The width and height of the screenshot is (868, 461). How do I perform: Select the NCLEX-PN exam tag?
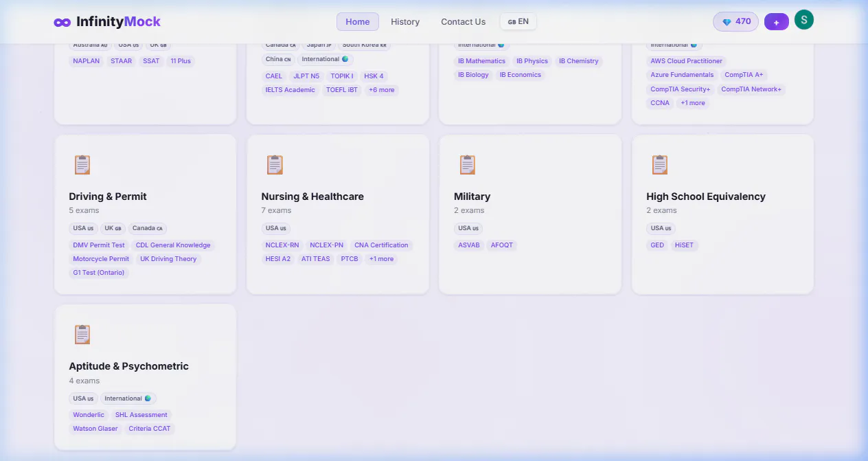(x=326, y=245)
